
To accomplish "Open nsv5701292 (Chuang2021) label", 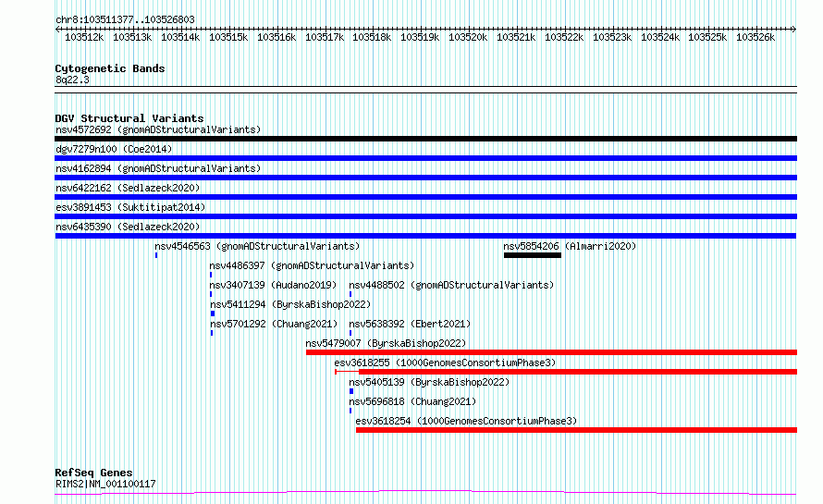I will pos(274,324).
